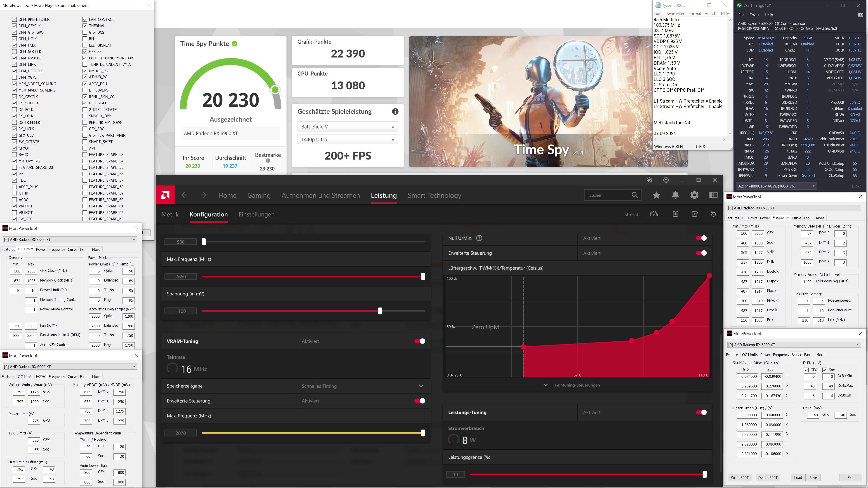Drag the Max. Frequenz MHz slider
The width and height of the screenshot is (868, 488).
point(423,276)
